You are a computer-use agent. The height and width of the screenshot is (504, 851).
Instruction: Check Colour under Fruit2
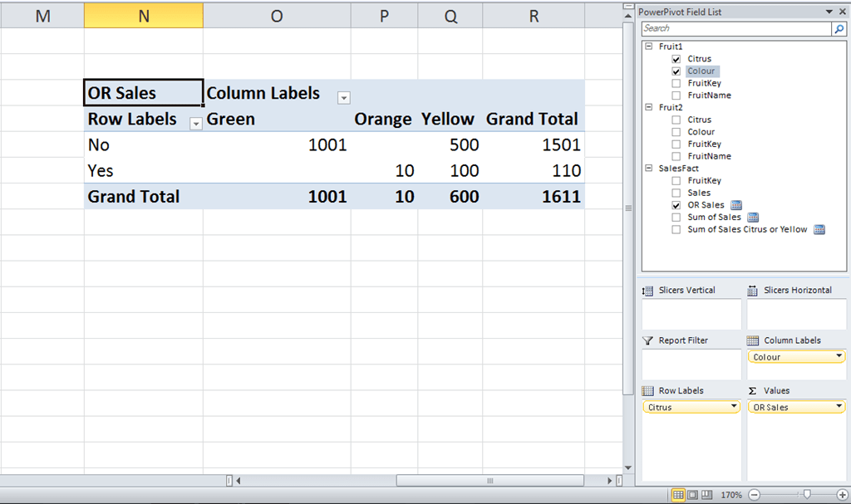[x=676, y=132]
